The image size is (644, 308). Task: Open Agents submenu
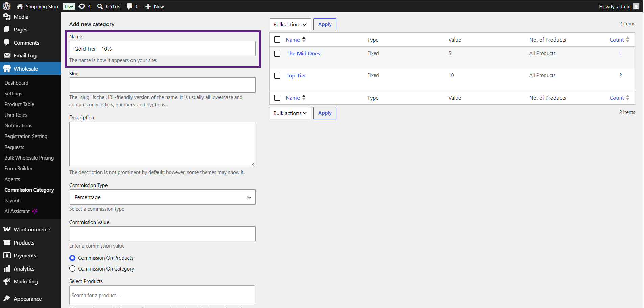12,179
